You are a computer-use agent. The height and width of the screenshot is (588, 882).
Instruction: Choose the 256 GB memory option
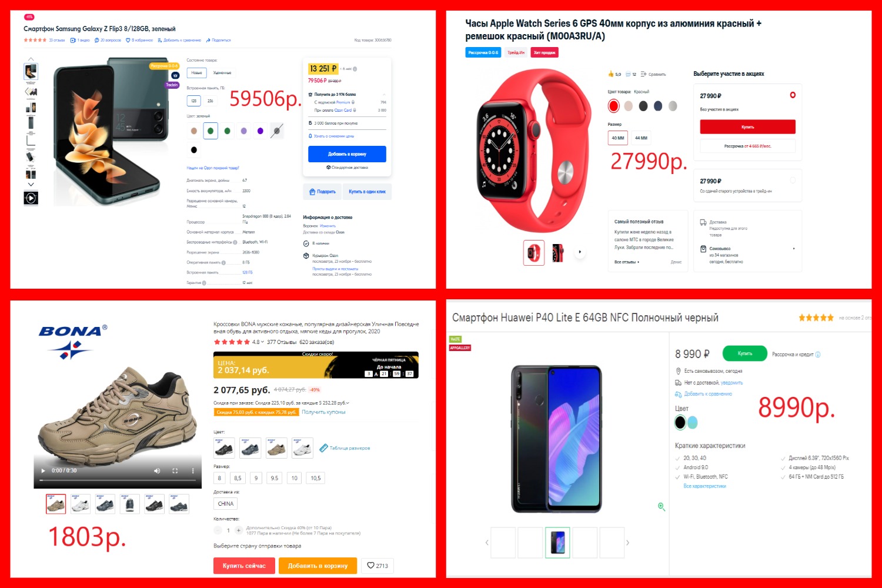[211, 101]
